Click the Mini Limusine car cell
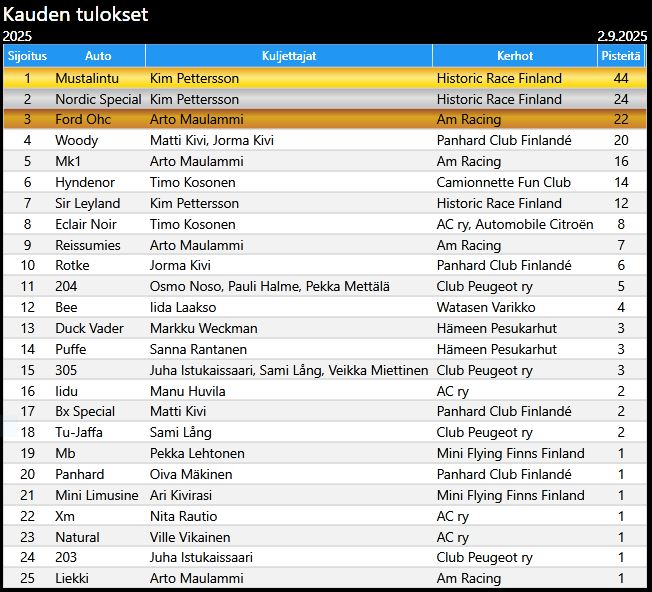652x592 pixels. coord(97,495)
